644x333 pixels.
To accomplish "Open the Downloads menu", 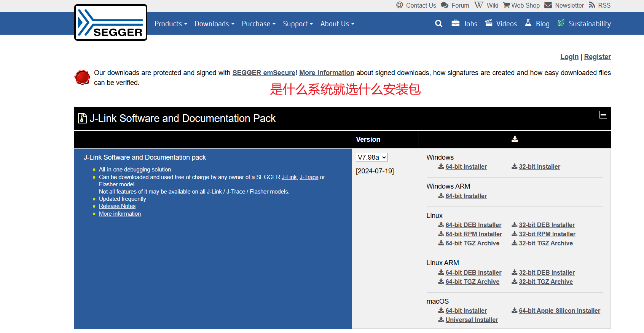I will click(215, 24).
